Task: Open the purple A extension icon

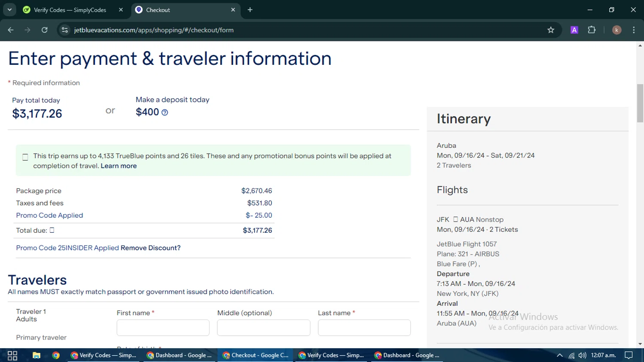Action: 574,30
